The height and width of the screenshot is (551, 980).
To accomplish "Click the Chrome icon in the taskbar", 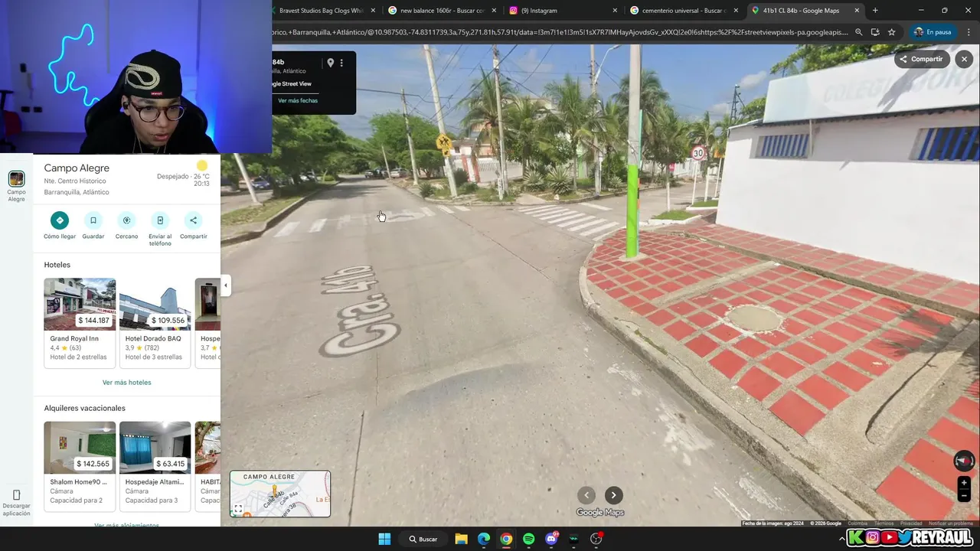I will 506,539.
